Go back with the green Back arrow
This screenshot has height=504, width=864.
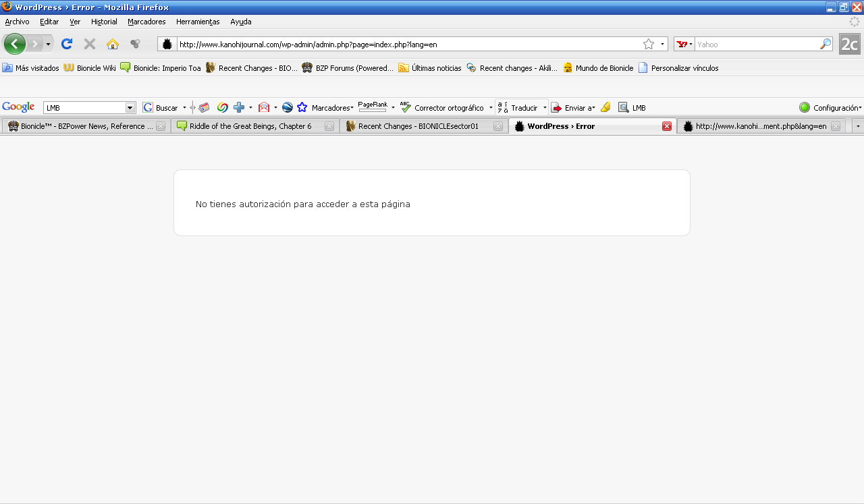15,44
